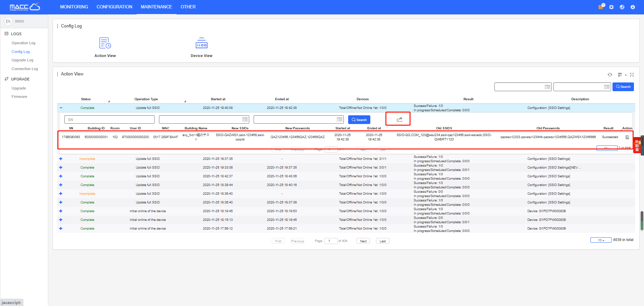Expand the row started at 19:33:06
Viewport: 644px width, 306px height.
61,168
